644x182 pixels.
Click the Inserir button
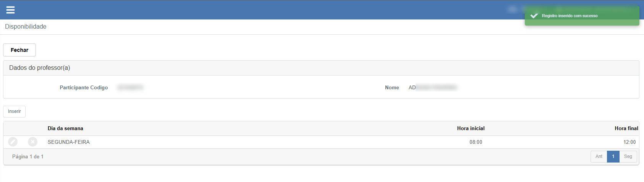(15, 111)
